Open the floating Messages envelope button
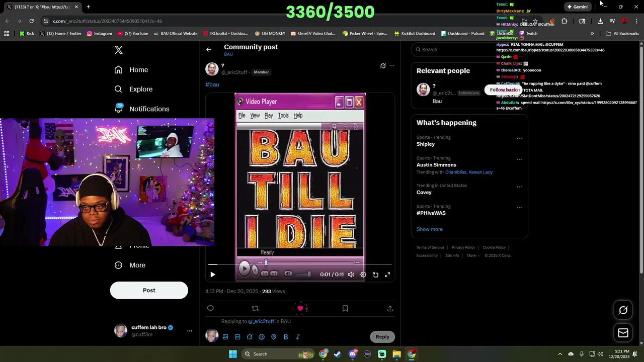The width and height of the screenshot is (644, 362). coord(623,333)
